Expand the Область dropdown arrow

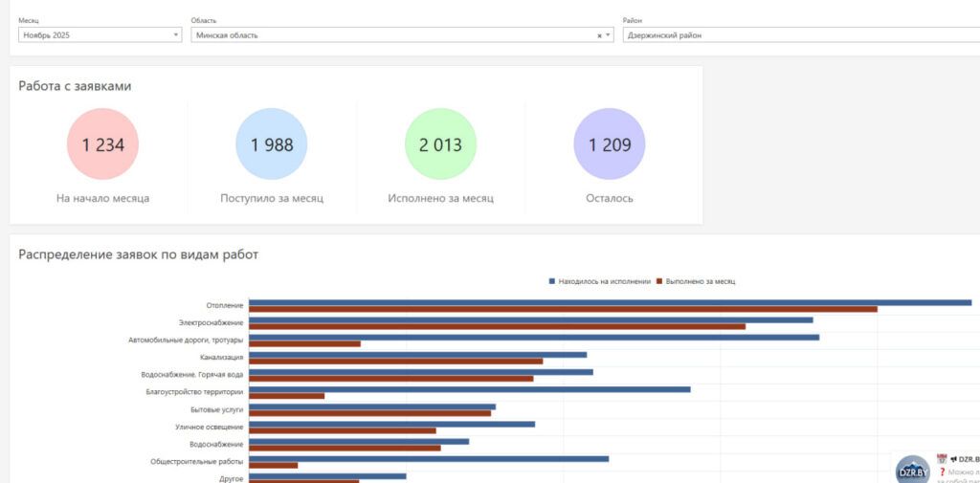[x=609, y=35]
